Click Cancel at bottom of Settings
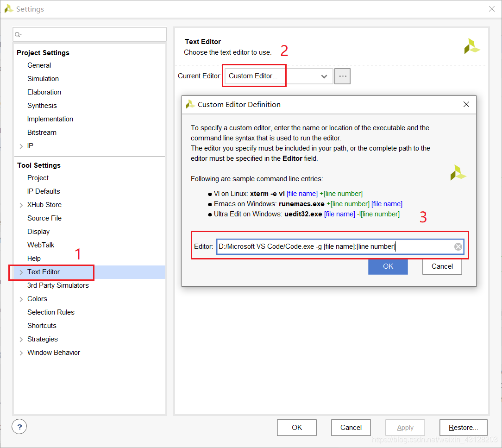 tap(351, 428)
